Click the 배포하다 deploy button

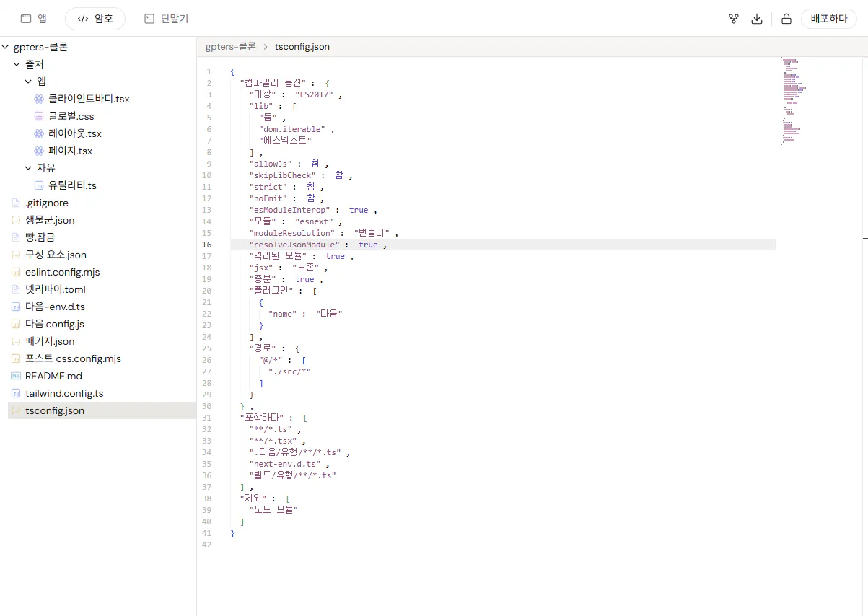pos(829,19)
